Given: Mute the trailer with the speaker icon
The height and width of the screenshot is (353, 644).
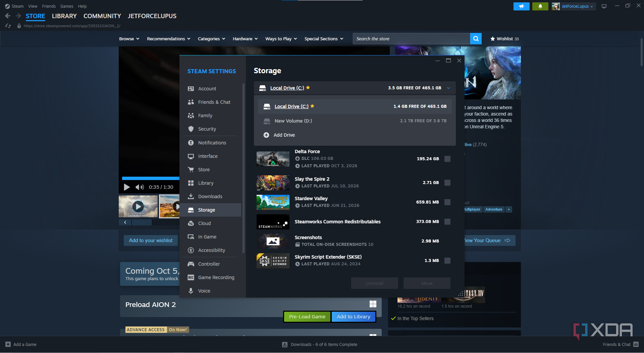Looking at the screenshot, I should tap(140, 187).
